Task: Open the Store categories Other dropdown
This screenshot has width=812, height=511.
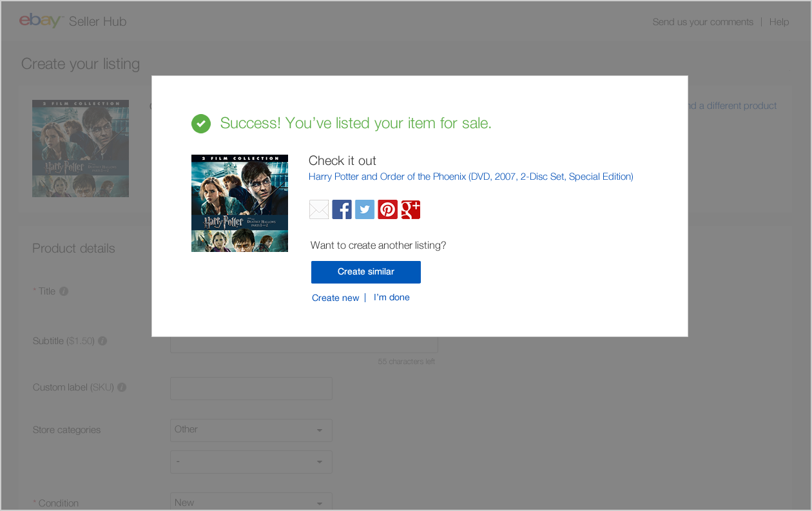Action: coord(251,430)
